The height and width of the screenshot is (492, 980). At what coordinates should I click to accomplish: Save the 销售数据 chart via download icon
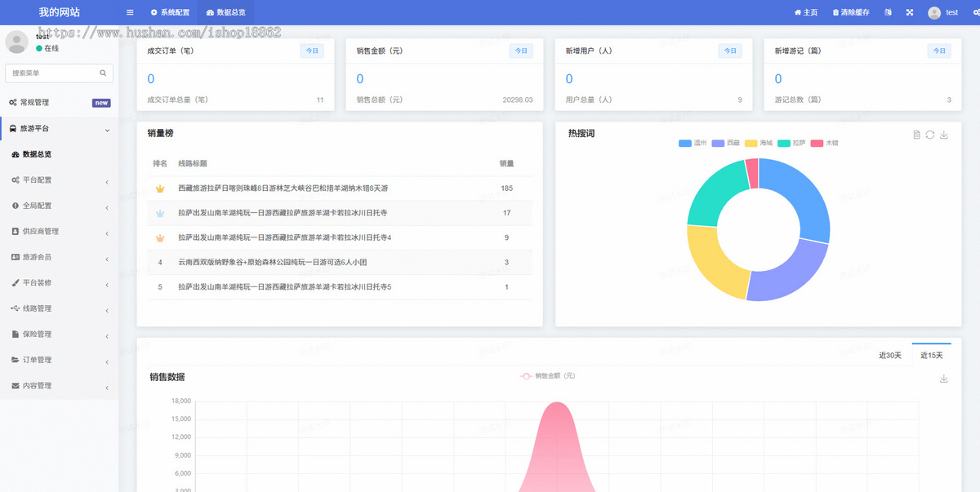click(x=944, y=379)
